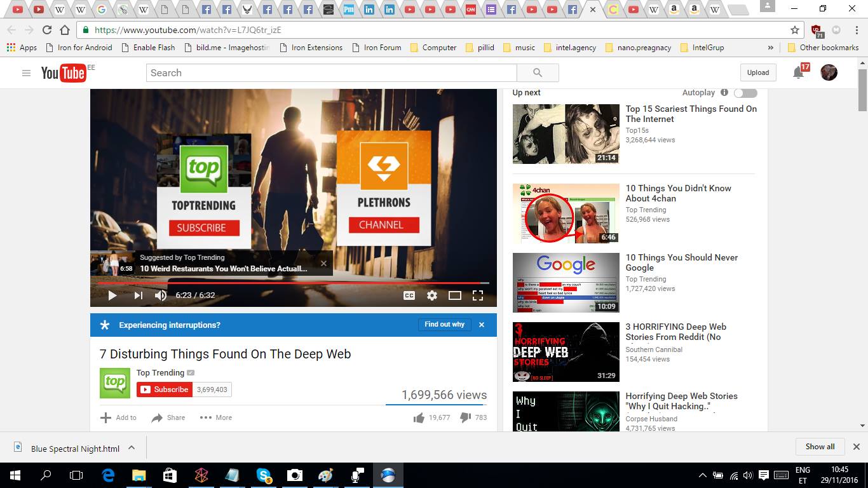Screen dimensions: 868x488
Task: Open 10 Things You Should Never Google
Action: [x=682, y=262]
